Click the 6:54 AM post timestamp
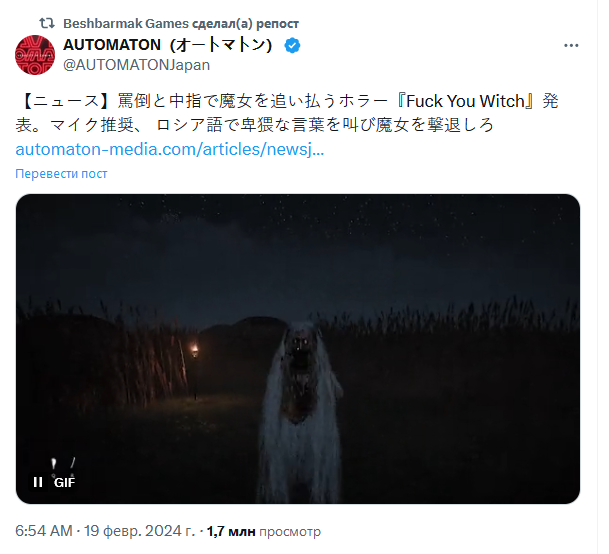This screenshot has width=609, height=554. pos(44,531)
